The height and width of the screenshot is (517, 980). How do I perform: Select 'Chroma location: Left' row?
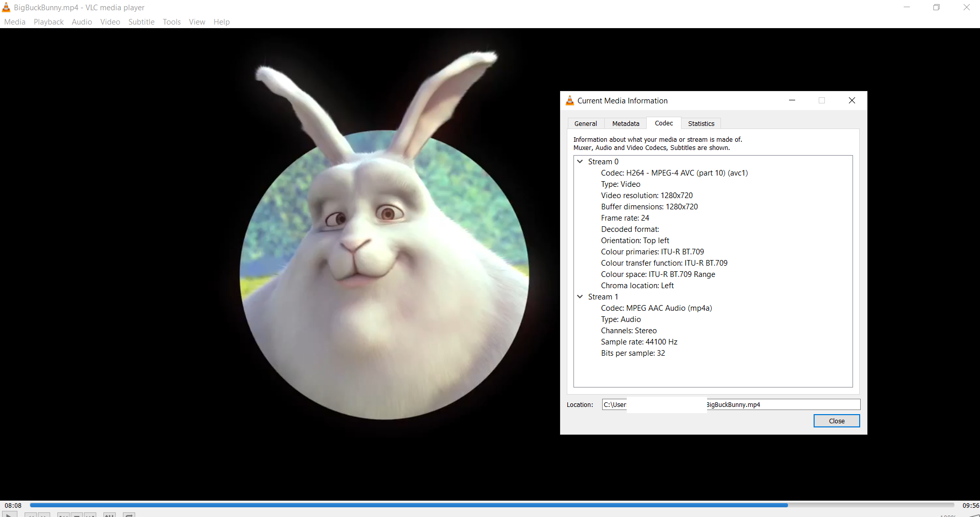click(637, 286)
